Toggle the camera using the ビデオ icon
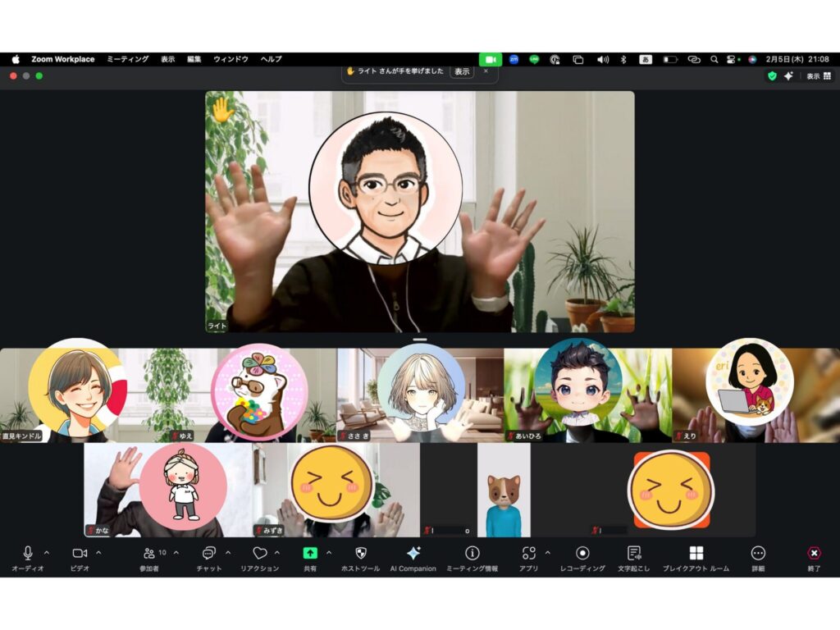This screenshot has width=840, height=630. pos(80,553)
